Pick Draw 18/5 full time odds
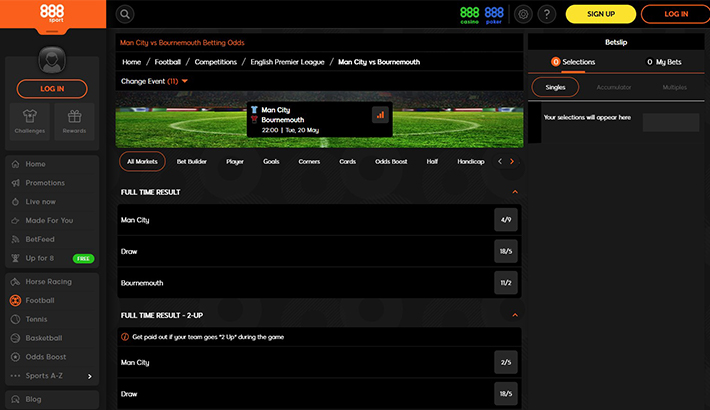Viewport: 710px width, 410px height. (x=506, y=251)
